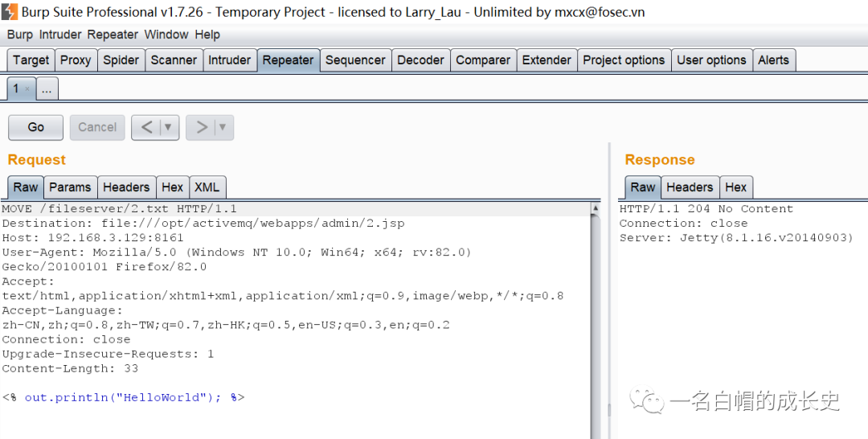
Task: Go forward to next request in history
Action: [201, 127]
